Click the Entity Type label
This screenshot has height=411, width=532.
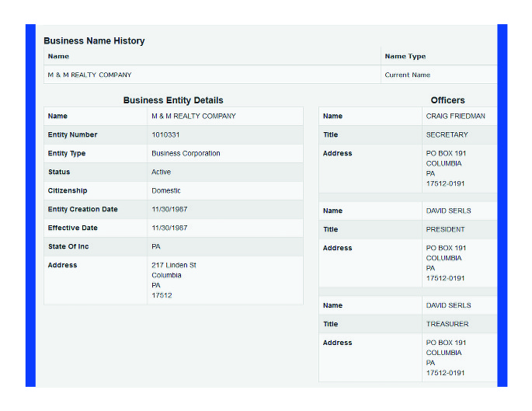(x=67, y=154)
